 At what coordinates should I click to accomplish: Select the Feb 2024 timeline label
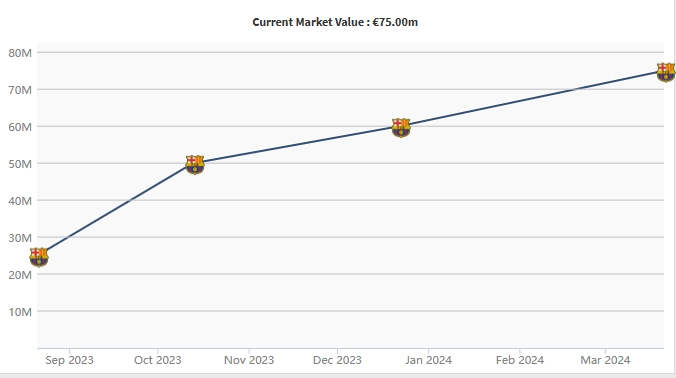[520, 360]
